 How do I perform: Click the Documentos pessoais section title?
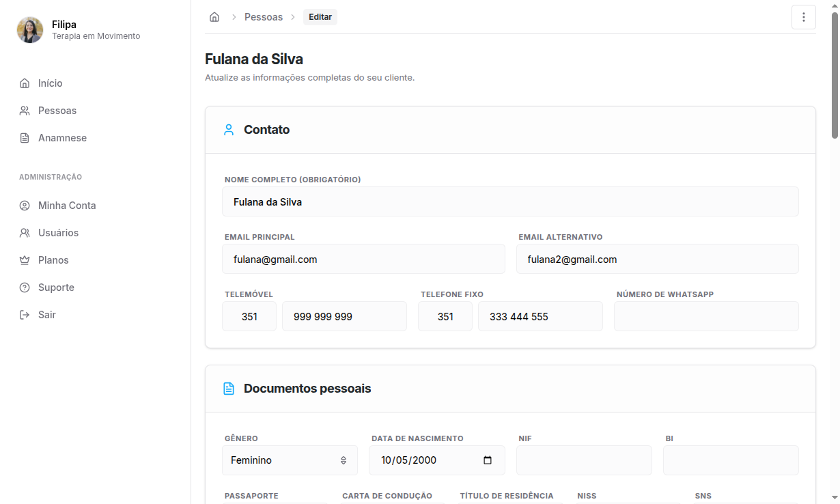click(307, 389)
